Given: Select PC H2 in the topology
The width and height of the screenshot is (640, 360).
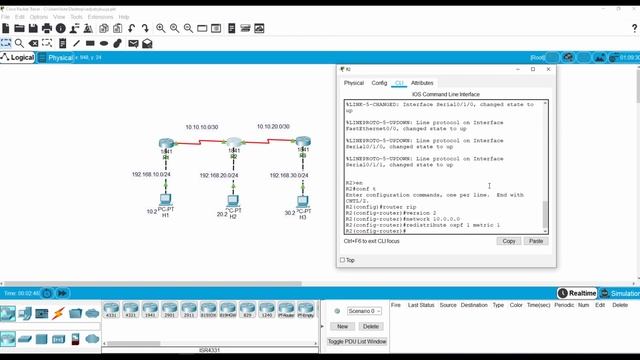Looking at the screenshot, I should (233, 201).
